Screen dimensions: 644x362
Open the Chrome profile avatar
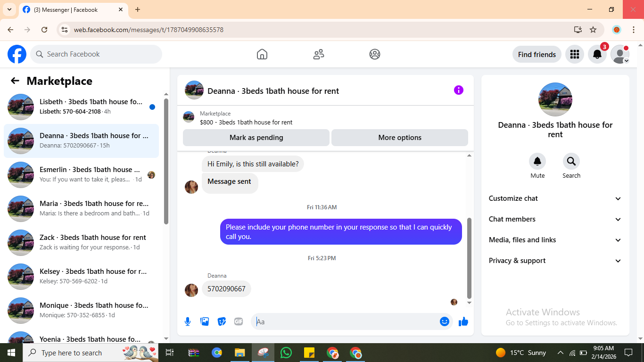click(617, 30)
